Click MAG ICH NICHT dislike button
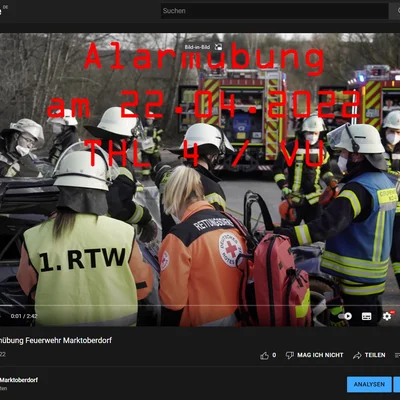 [314, 355]
